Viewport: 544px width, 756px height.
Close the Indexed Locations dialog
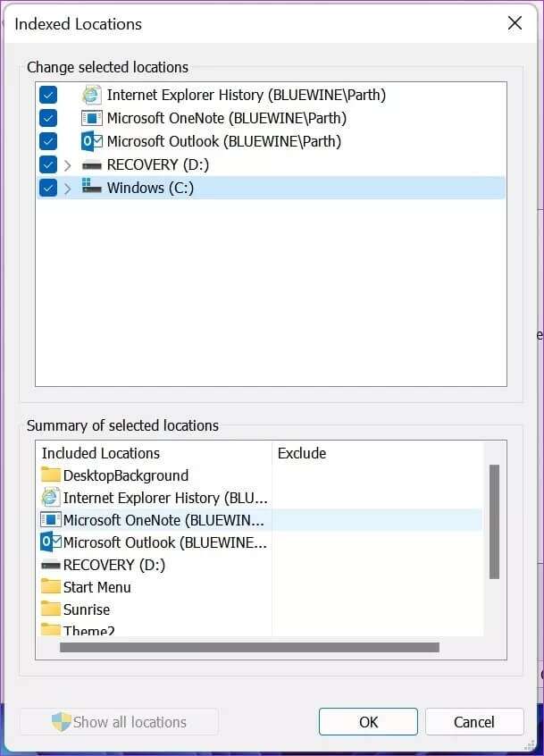coord(515,22)
